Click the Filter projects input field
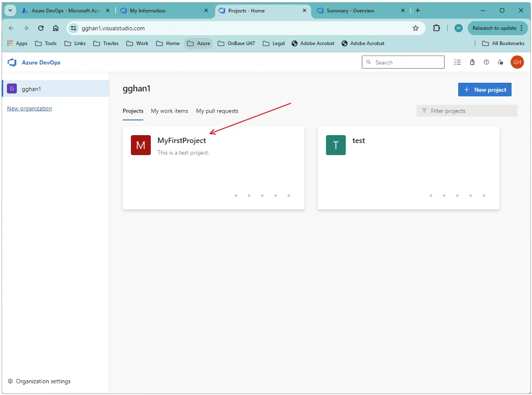Viewport: 532px width, 395px height. [x=467, y=111]
